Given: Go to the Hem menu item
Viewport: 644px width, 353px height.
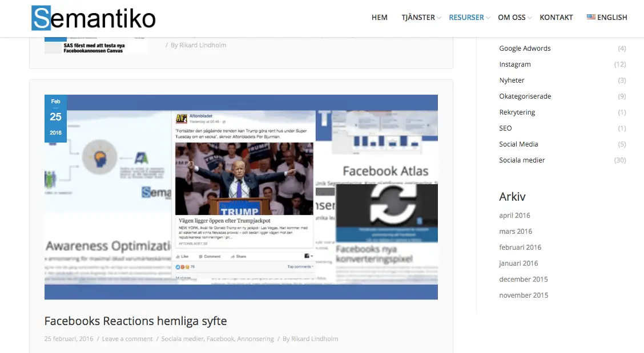Looking at the screenshot, I should [x=379, y=18].
